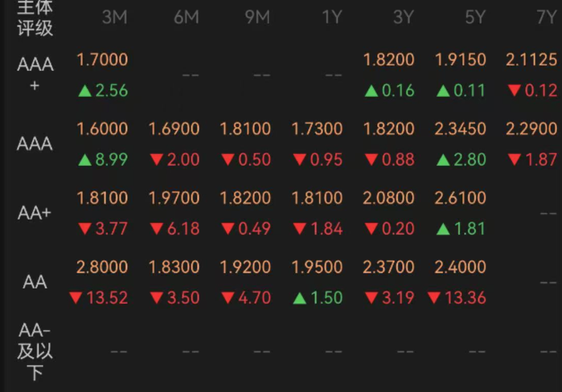The height and width of the screenshot is (392, 562).
Task: Click the green up arrow beside 2.56
Action: coord(85,91)
